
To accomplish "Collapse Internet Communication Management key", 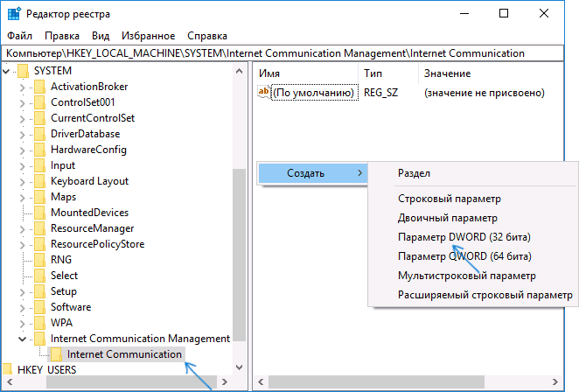I will [22, 339].
